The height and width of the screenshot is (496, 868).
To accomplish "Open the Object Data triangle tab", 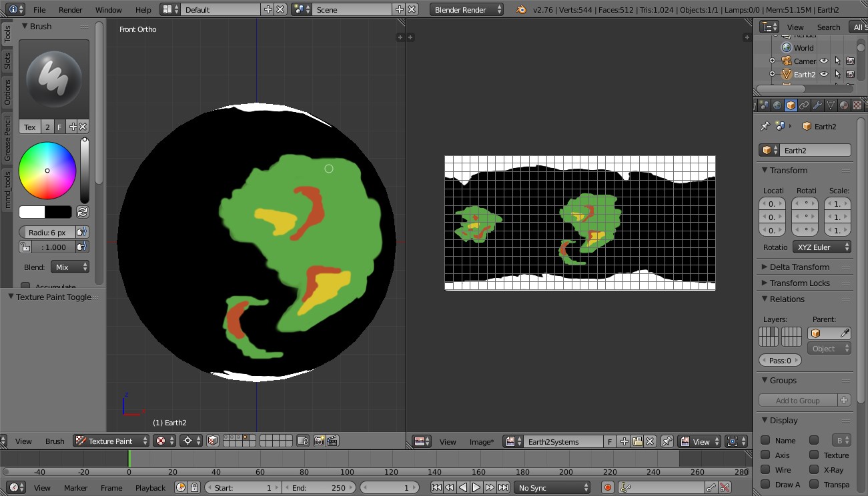I will point(831,105).
